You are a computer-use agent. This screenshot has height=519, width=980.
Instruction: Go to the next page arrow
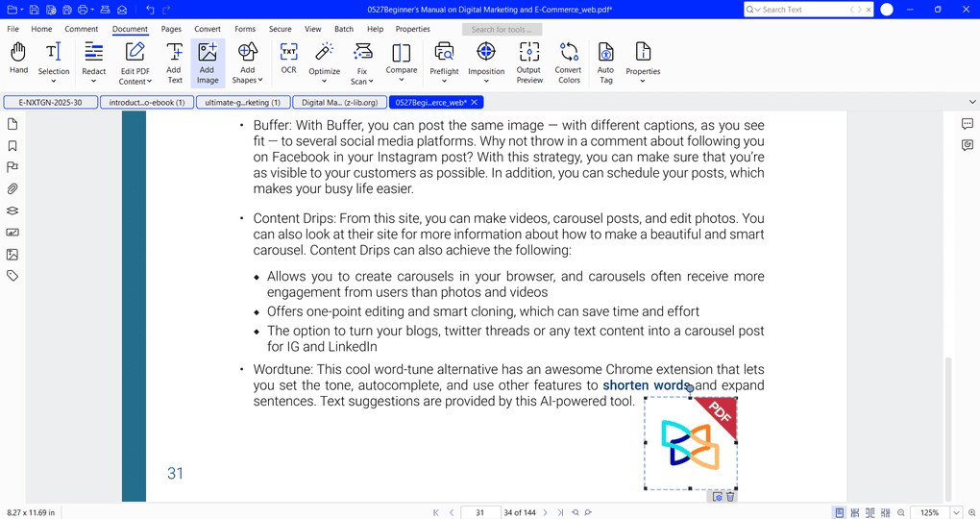pos(545,512)
